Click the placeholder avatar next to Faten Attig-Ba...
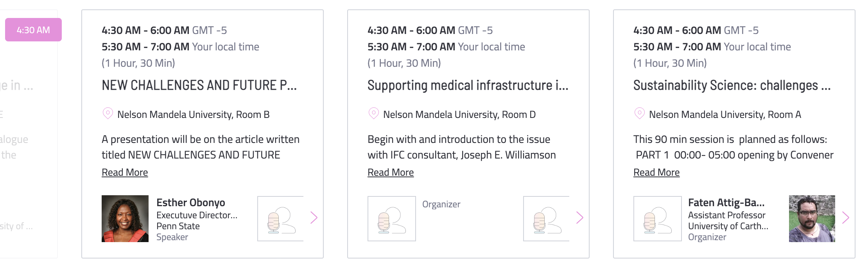Image resolution: width=868 pixels, height=271 pixels. click(x=658, y=219)
